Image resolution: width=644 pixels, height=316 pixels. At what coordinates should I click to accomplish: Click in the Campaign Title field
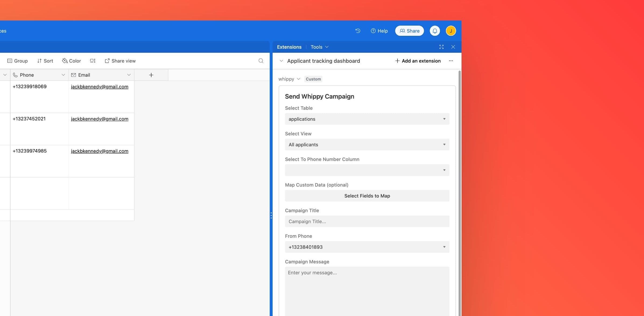tap(367, 221)
